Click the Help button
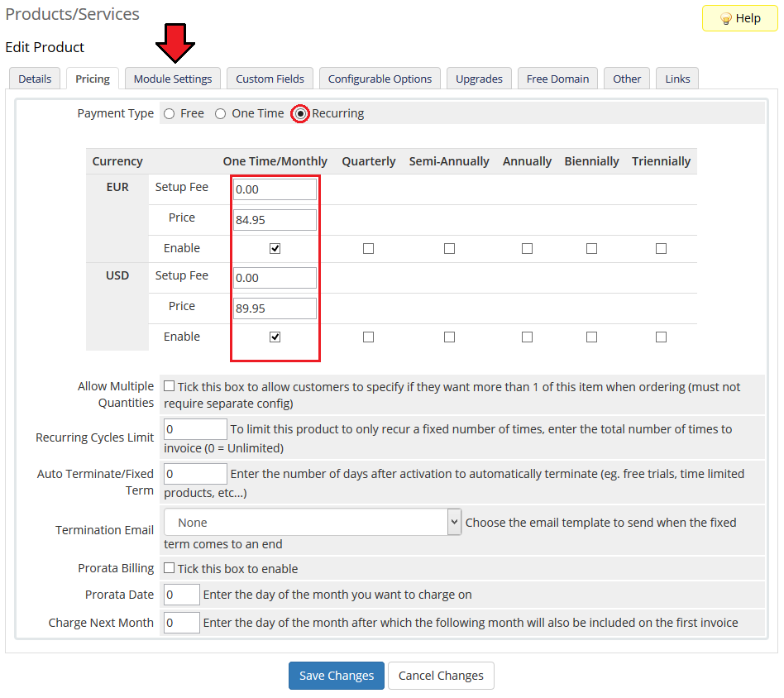This screenshot has width=784, height=698. pyautogui.click(x=739, y=18)
